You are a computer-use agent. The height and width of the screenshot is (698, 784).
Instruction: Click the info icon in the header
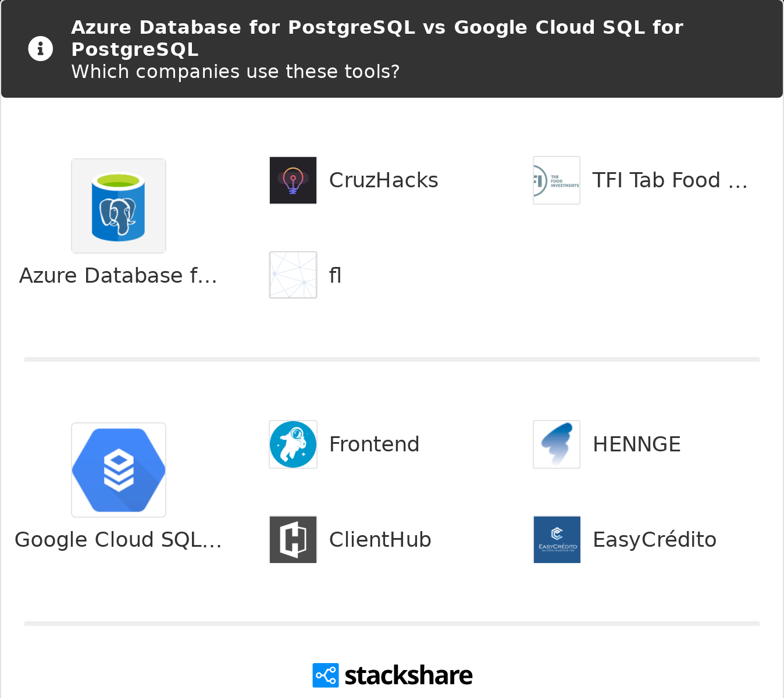(41, 49)
